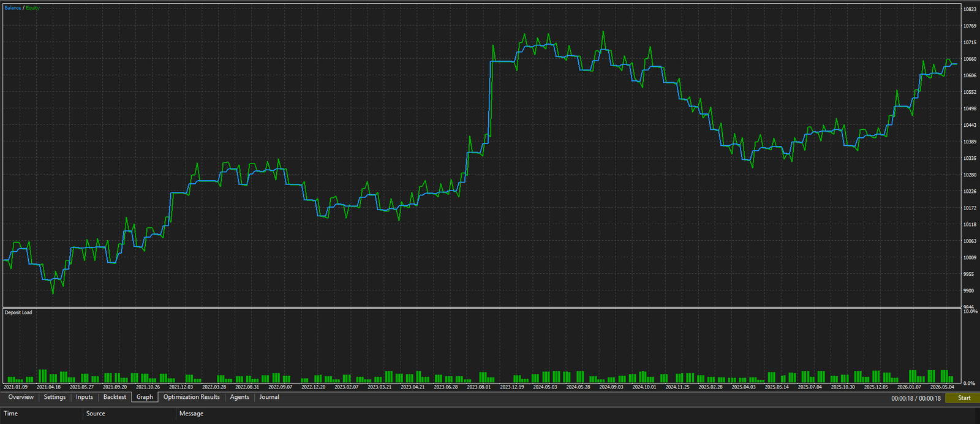Open the Inputs tab
Screen dimensions: 980x424
[85, 397]
